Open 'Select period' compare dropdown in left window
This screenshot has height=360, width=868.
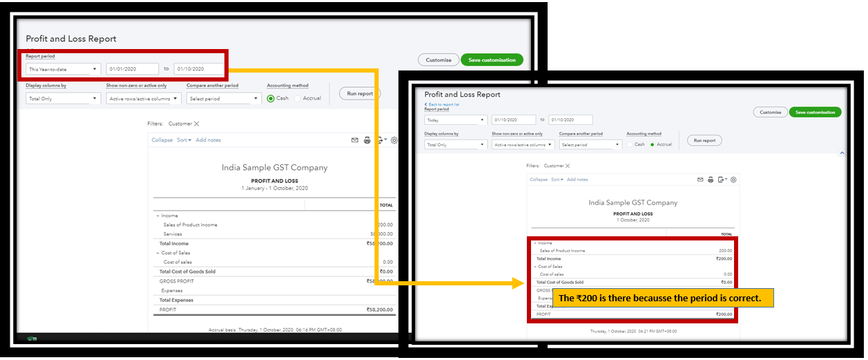point(224,99)
